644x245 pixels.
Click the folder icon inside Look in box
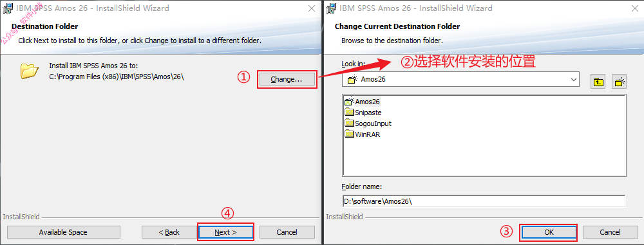352,80
